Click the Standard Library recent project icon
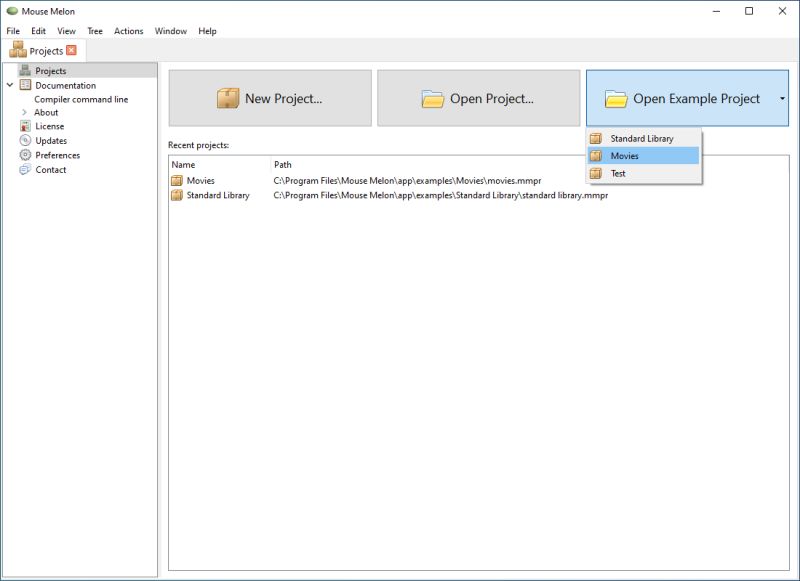This screenshot has height=581, width=800. 177,195
